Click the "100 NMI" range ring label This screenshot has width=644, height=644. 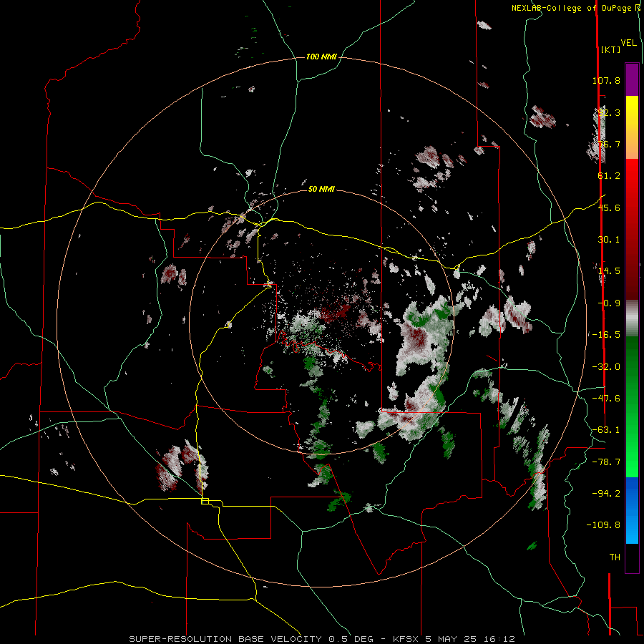click(321, 57)
